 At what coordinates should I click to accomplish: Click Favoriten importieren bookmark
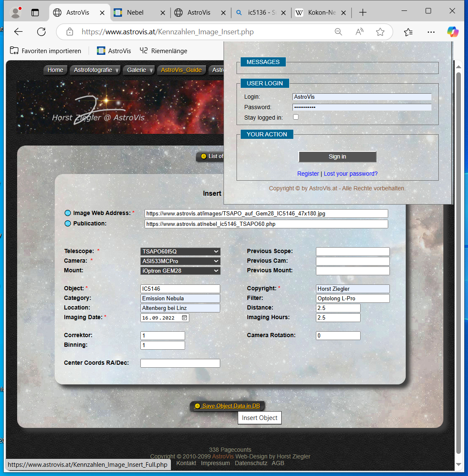point(46,51)
